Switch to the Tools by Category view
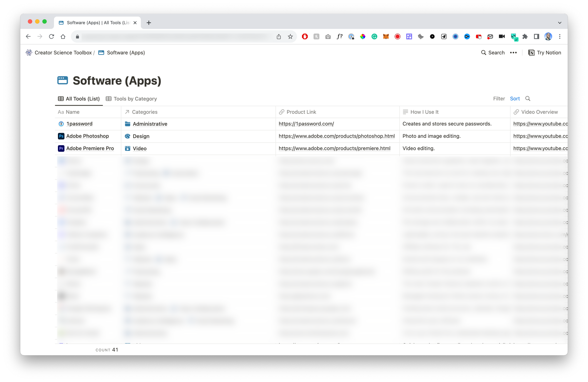Viewport: 588px width, 382px height. [x=131, y=98]
